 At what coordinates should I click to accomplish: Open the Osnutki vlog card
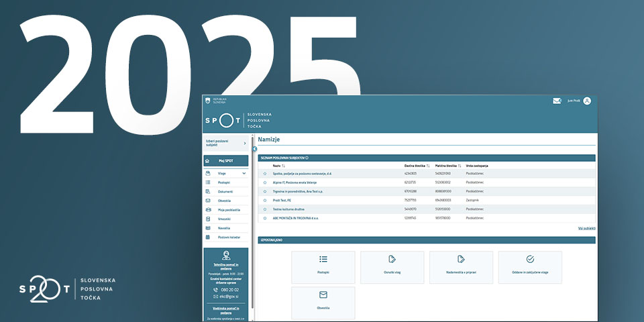392,267
